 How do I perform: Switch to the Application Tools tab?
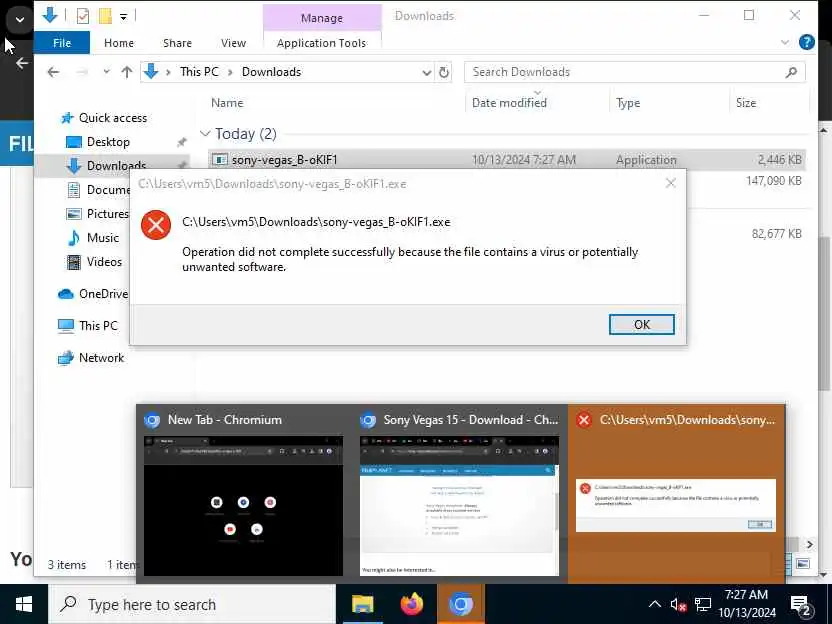pos(322,43)
